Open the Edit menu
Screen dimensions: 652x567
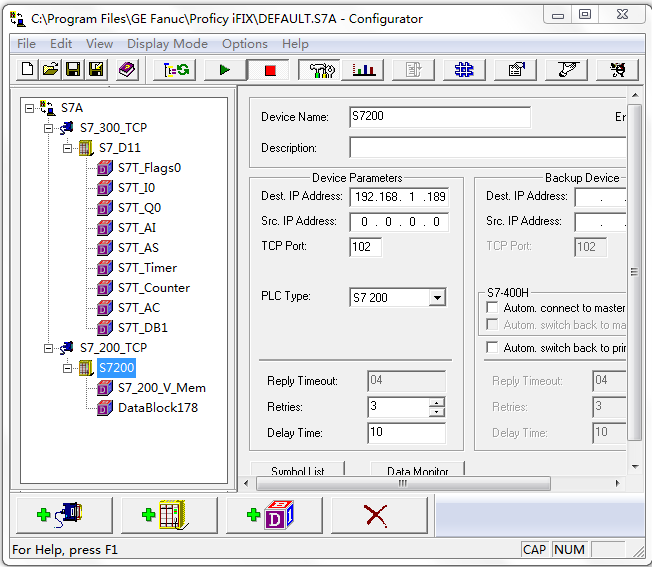(x=61, y=44)
